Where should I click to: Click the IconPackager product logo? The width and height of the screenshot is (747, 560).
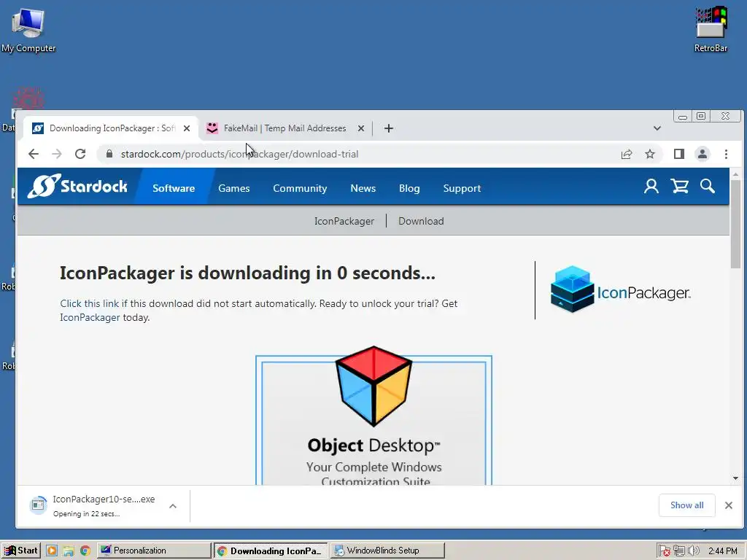620,289
